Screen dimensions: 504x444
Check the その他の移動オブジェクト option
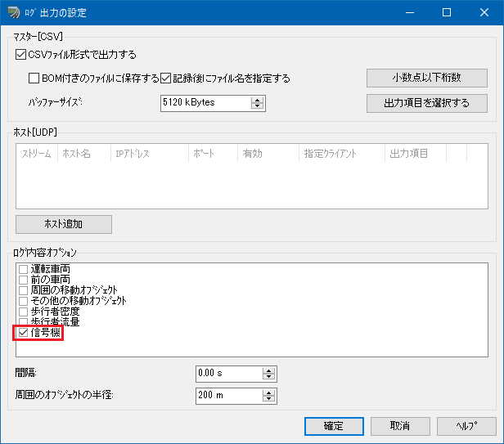coord(23,301)
